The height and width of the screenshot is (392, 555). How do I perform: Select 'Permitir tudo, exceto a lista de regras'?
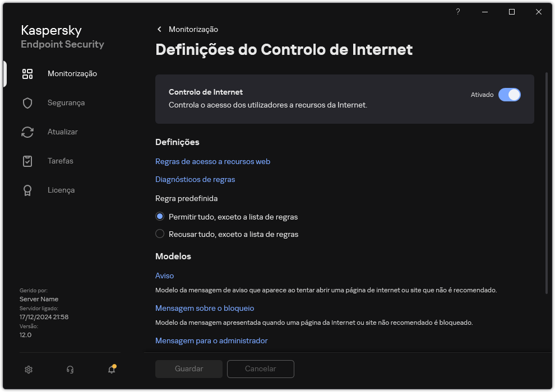[160, 217]
